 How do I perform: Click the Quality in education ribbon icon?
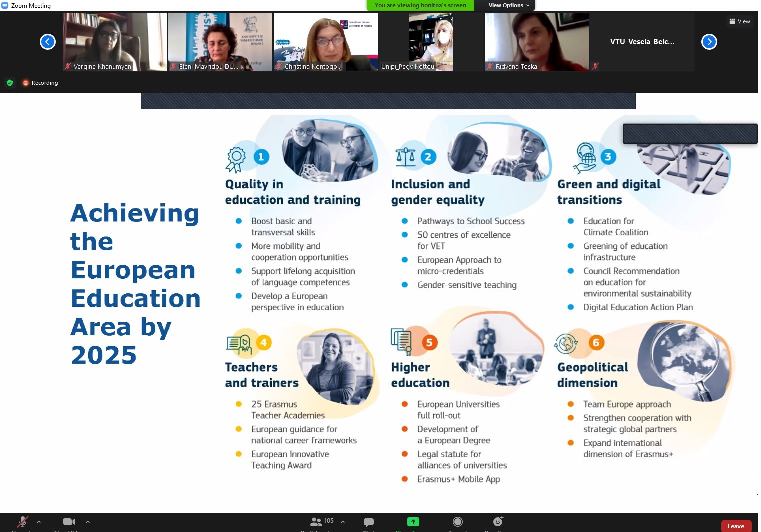point(236,159)
